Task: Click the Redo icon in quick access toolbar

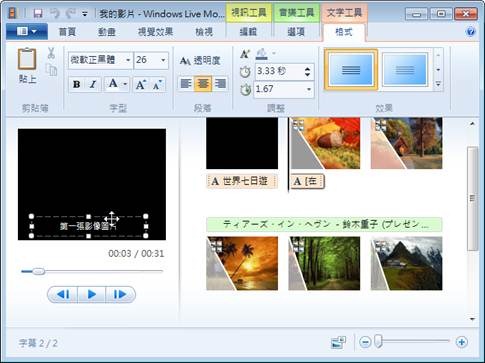Action: [70, 13]
